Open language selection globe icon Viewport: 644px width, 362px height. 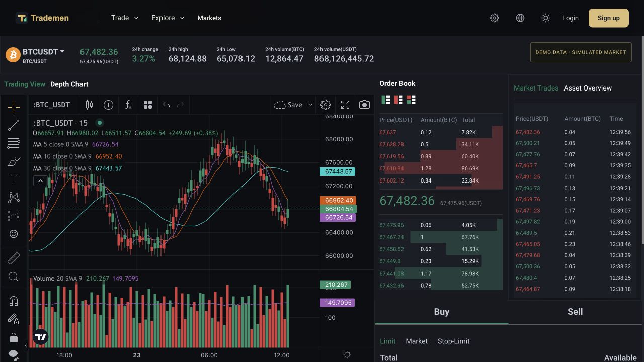coord(520,18)
